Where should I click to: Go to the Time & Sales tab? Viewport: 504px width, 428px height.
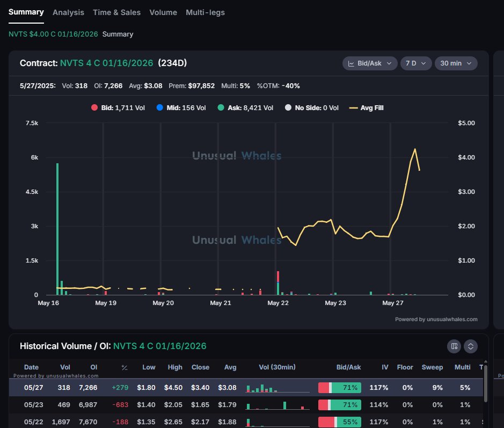click(116, 12)
